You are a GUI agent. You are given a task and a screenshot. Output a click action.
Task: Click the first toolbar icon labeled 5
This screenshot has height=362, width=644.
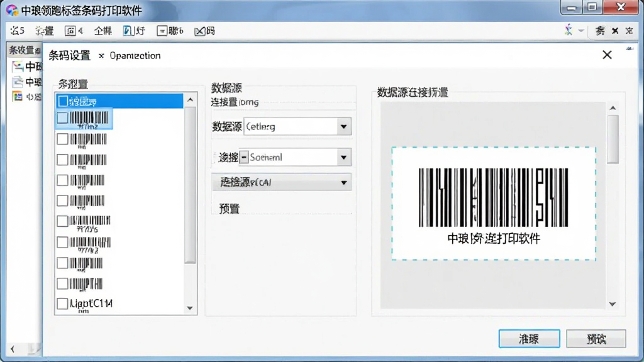point(17,31)
